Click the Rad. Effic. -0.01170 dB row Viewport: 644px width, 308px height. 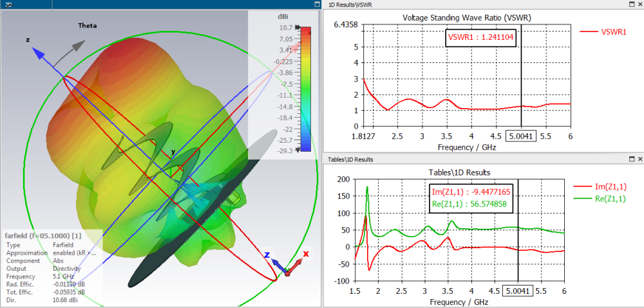[46, 284]
